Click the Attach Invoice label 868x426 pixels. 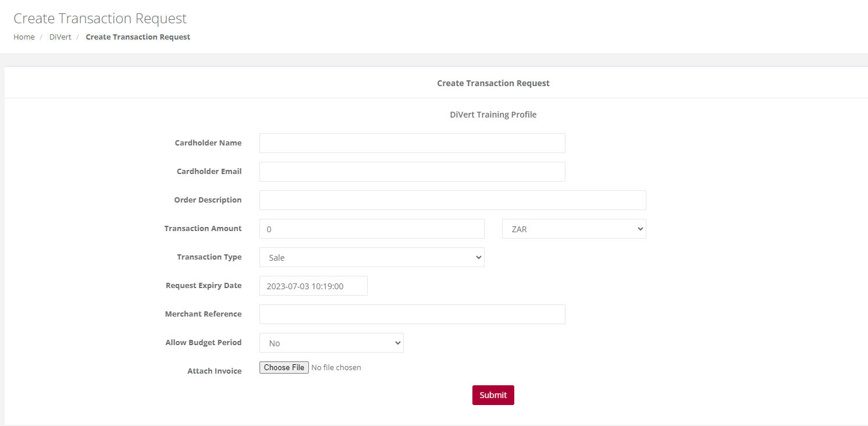(x=214, y=371)
